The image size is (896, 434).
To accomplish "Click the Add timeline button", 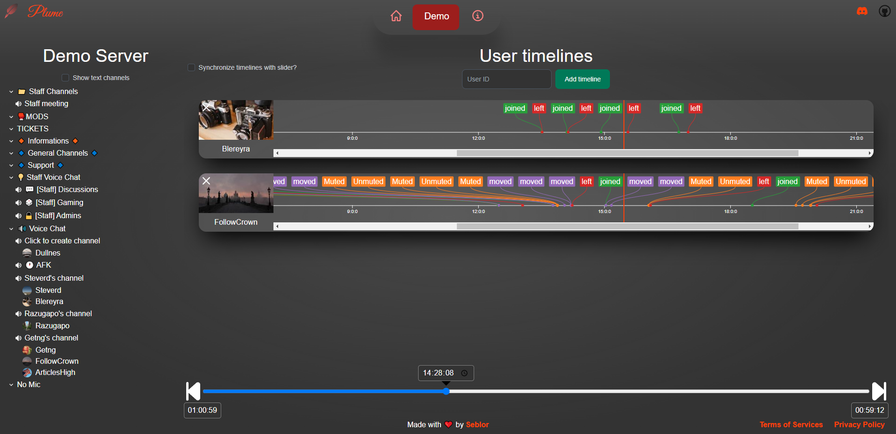I will coord(582,79).
